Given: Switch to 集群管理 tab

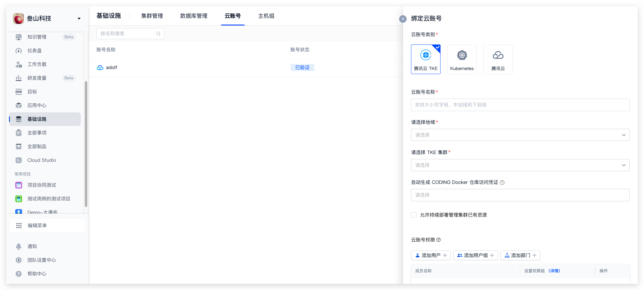Looking at the screenshot, I should (152, 16).
